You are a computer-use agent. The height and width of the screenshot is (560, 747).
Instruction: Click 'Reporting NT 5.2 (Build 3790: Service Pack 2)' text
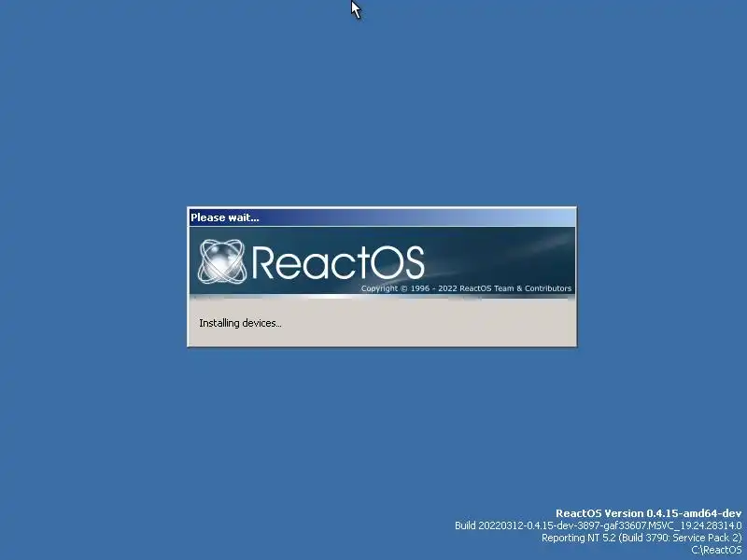pyautogui.click(x=641, y=538)
